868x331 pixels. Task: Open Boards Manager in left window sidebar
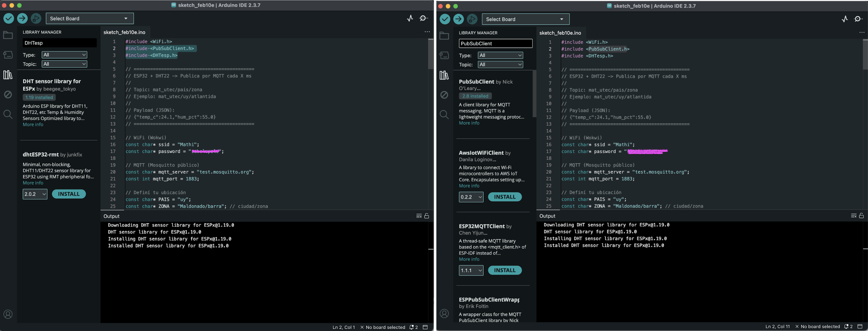point(8,55)
